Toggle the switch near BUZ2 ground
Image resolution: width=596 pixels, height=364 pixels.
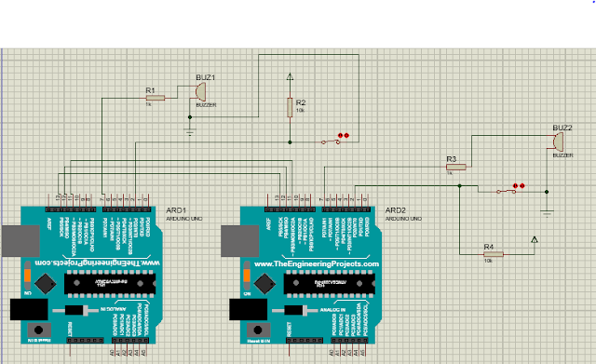coord(507,192)
